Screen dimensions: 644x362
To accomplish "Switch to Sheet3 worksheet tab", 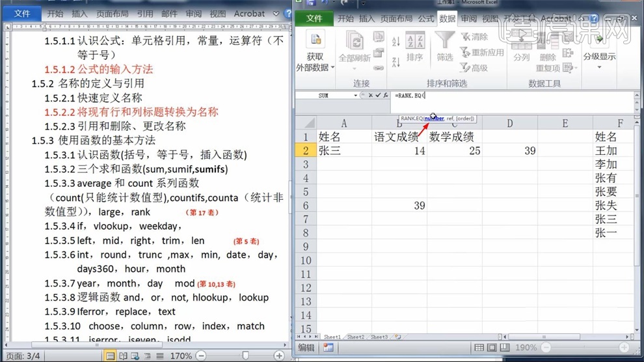I will tap(379, 337).
